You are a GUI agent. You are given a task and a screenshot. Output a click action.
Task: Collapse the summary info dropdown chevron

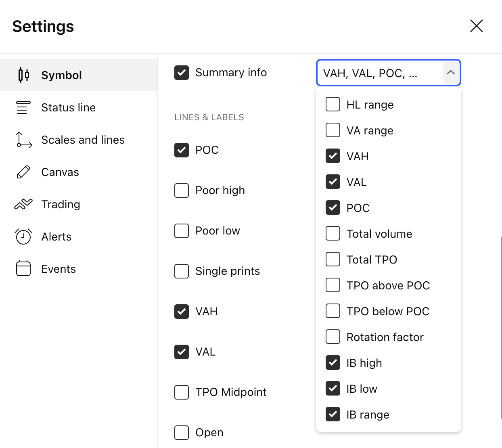tap(451, 73)
